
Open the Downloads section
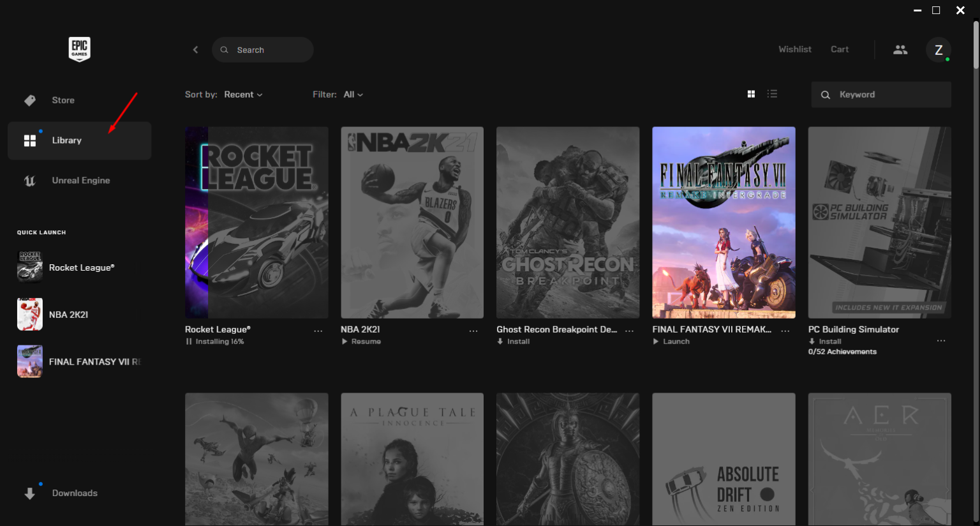(79, 493)
